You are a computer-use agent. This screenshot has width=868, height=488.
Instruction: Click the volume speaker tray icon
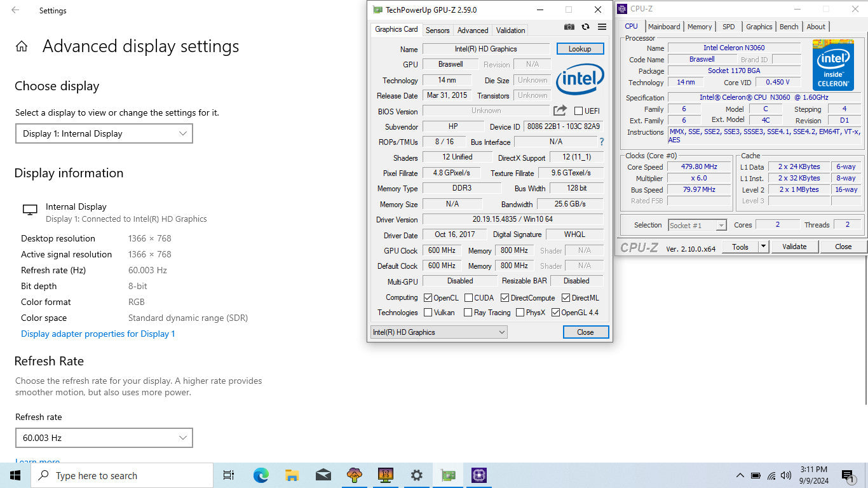point(786,475)
